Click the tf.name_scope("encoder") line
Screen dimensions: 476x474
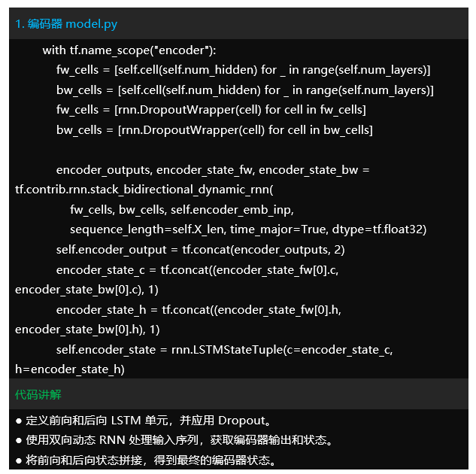tap(129, 50)
